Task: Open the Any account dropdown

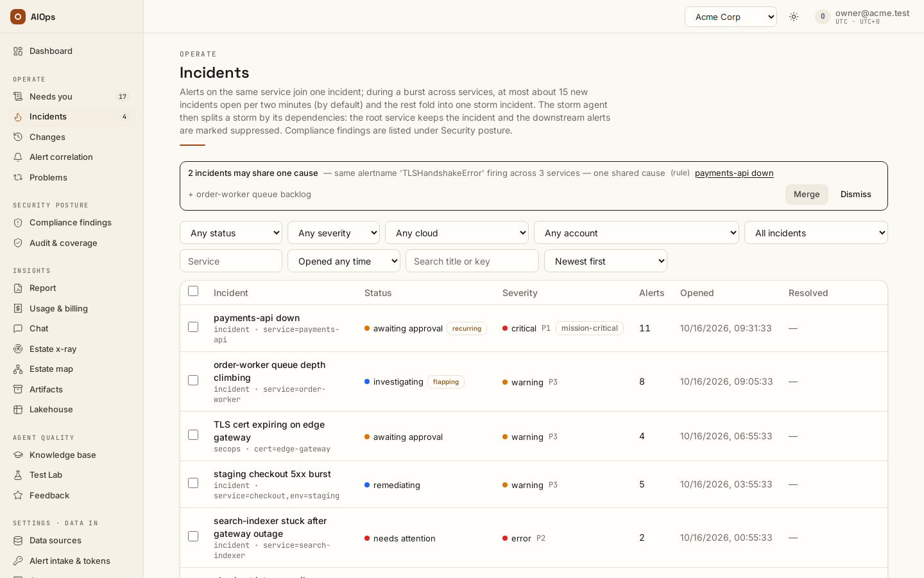Action: 637,232
